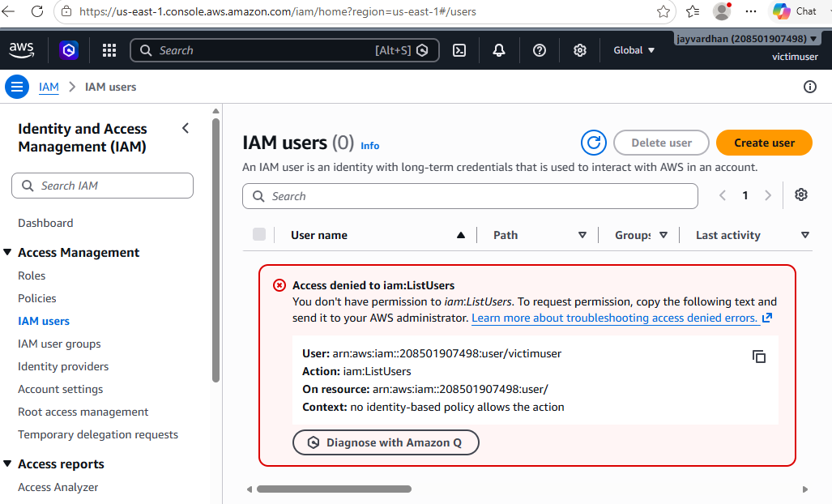Copy the access denied error details
Viewport: 832px width, 504px height.
point(759,357)
